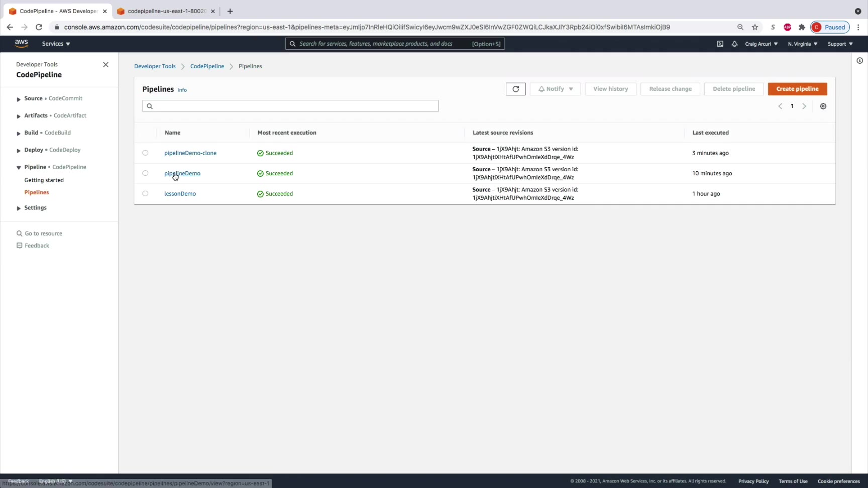This screenshot has height=488, width=868.
Task: Click the Create pipeline button
Action: tap(797, 89)
